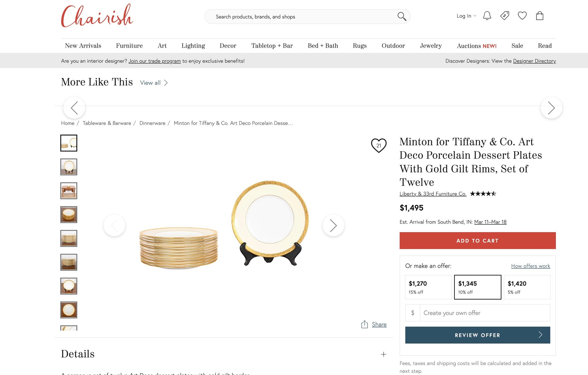Open the shopping bag cart icon
Viewport: 588px width, 375px height.
click(x=539, y=16)
